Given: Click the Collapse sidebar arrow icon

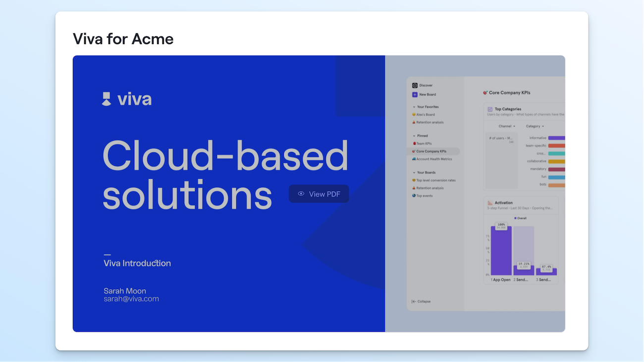Looking at the screenshot, I should click(414, 302).
